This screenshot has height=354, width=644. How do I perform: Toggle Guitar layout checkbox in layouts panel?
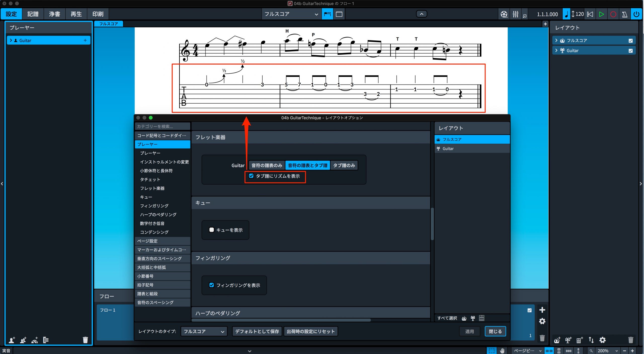630,51
